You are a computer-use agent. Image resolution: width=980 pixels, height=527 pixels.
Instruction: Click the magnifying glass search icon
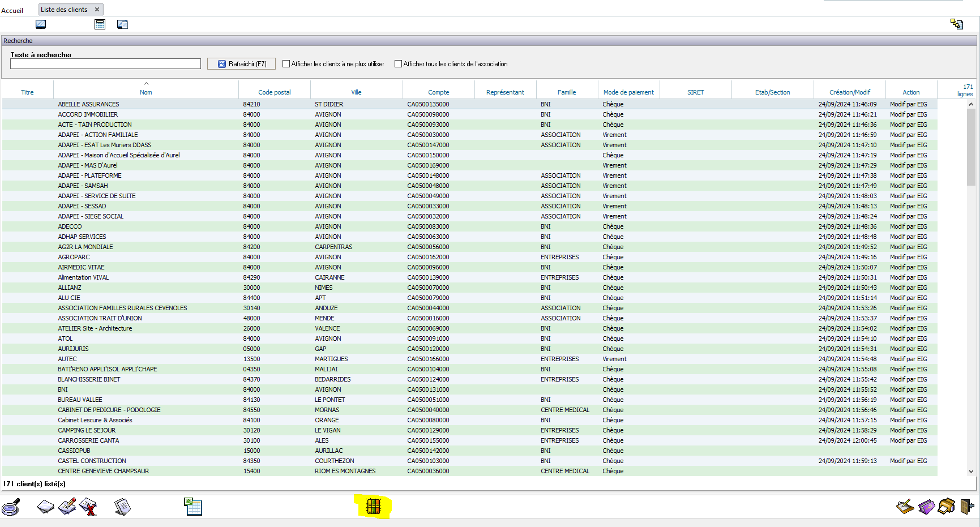(11, 507)
